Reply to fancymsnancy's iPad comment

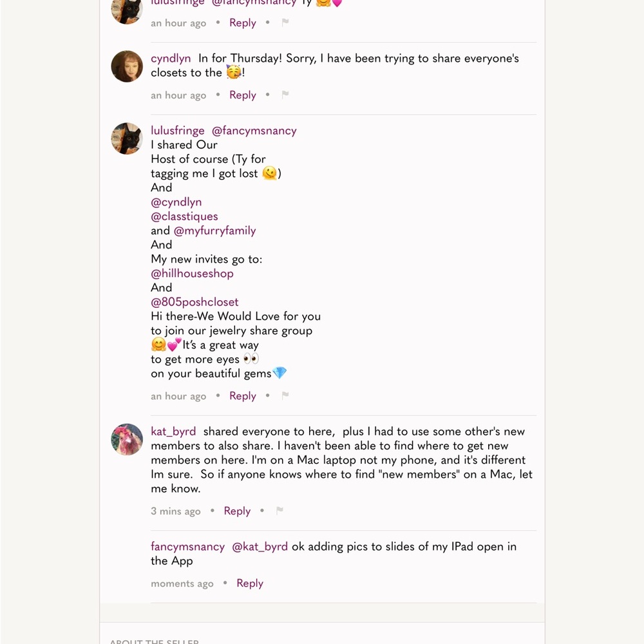pos(250,583)
